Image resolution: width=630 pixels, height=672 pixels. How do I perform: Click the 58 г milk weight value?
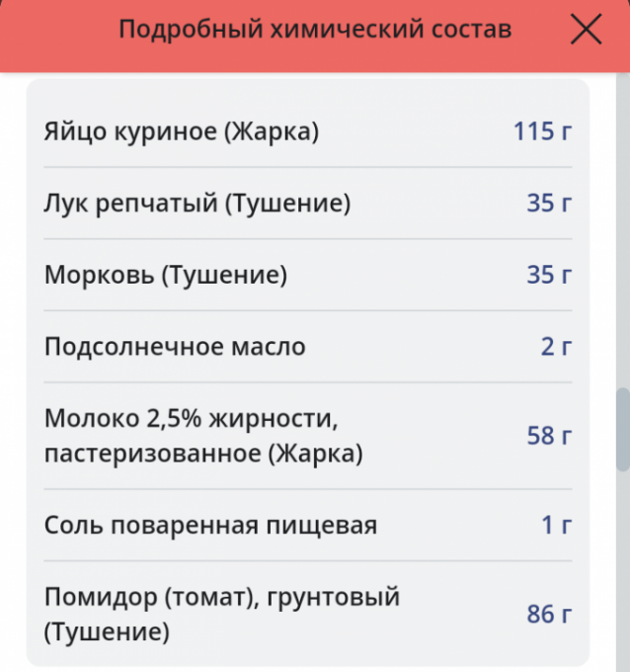[x=549, y=436]
